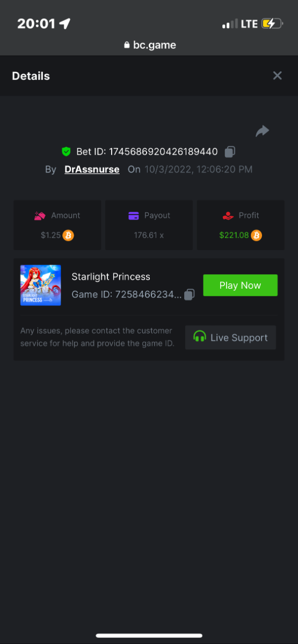Click the Bitcoin icon beside $221.08
The image size is (298, 644).
[x=257, y=235]
